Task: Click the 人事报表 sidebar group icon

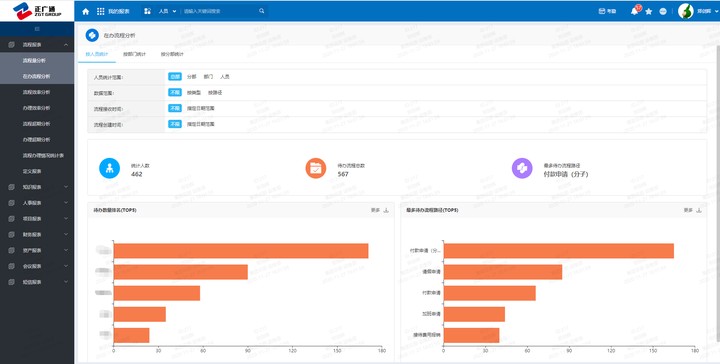Action: click(x=11, y=203)
